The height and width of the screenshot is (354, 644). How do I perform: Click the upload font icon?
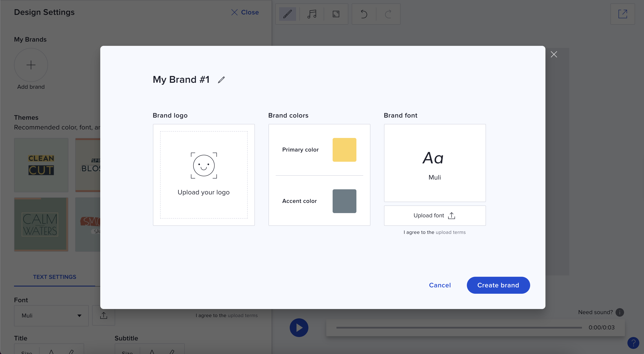451,215
